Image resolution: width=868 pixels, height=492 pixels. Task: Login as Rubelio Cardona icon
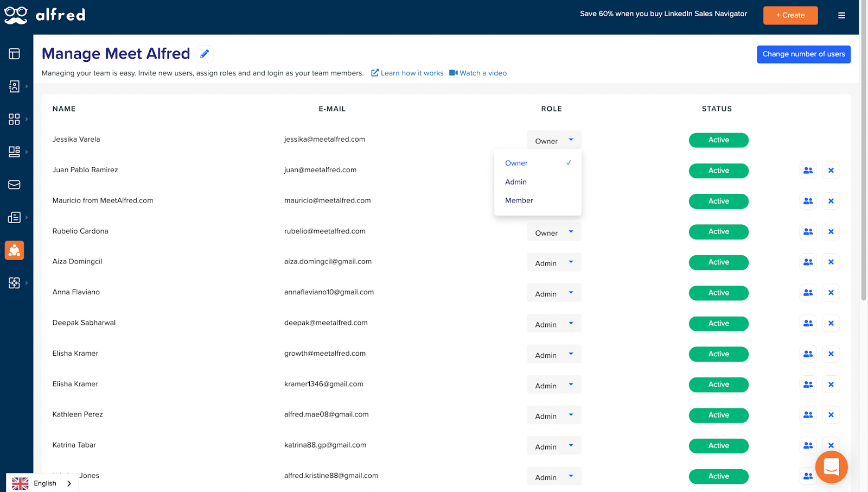click(x=808, y=231)
